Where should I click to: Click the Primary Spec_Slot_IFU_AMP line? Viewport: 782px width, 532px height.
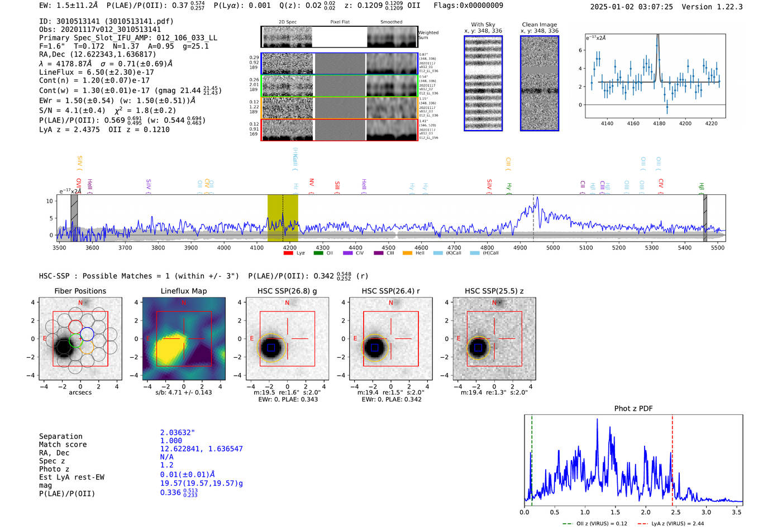tap(128, 38)
